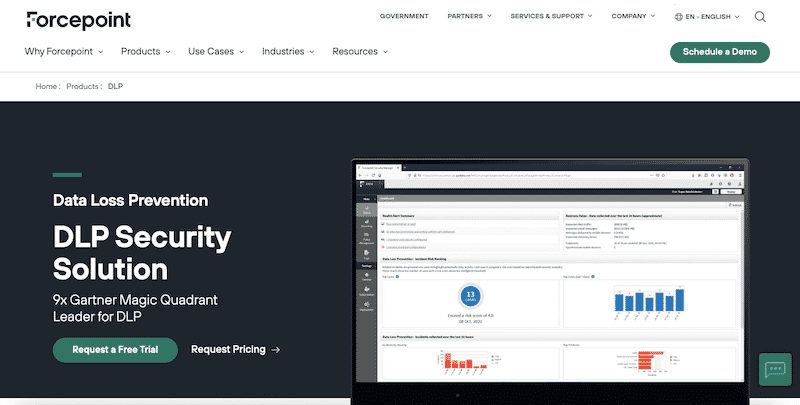800x405 pixels.
Task: Click the Schedule a Demo button
Action: point(719,52)
